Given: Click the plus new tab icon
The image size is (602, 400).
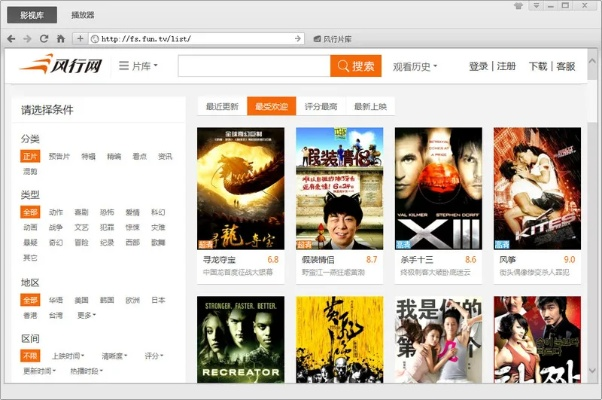Looking at the screenshot, I should tap(80, 39).
